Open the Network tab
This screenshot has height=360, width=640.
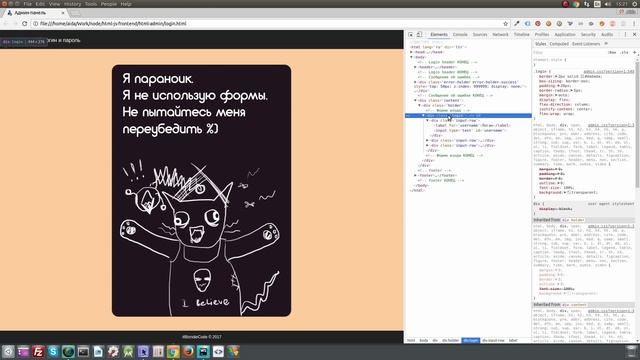click(500, 35)
